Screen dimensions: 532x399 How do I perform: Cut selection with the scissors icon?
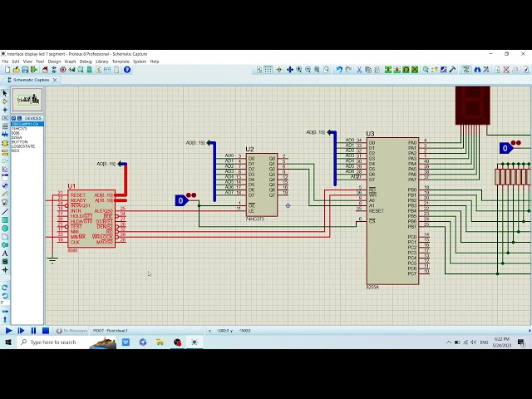359,70
